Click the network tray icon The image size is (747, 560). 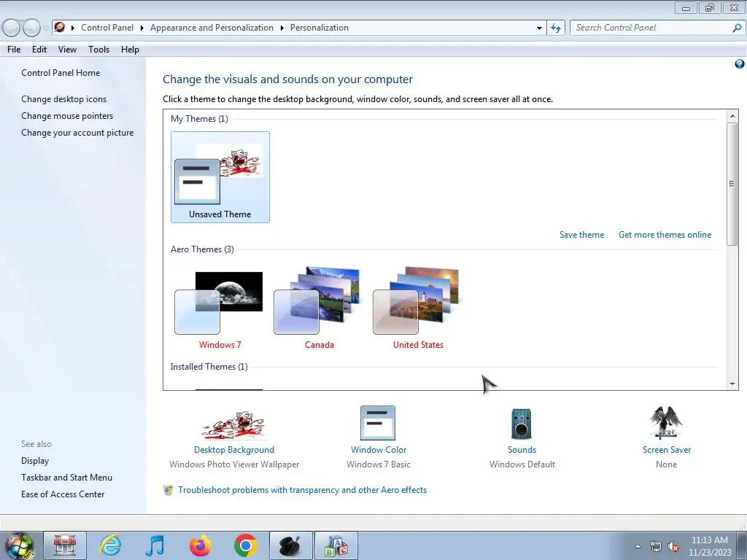coord(656,547)
